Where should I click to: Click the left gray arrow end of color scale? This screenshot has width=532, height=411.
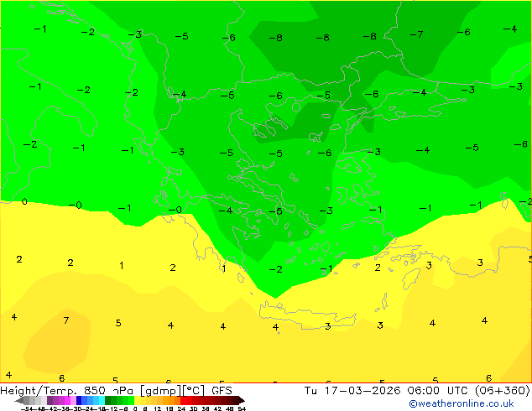point(19,400)
